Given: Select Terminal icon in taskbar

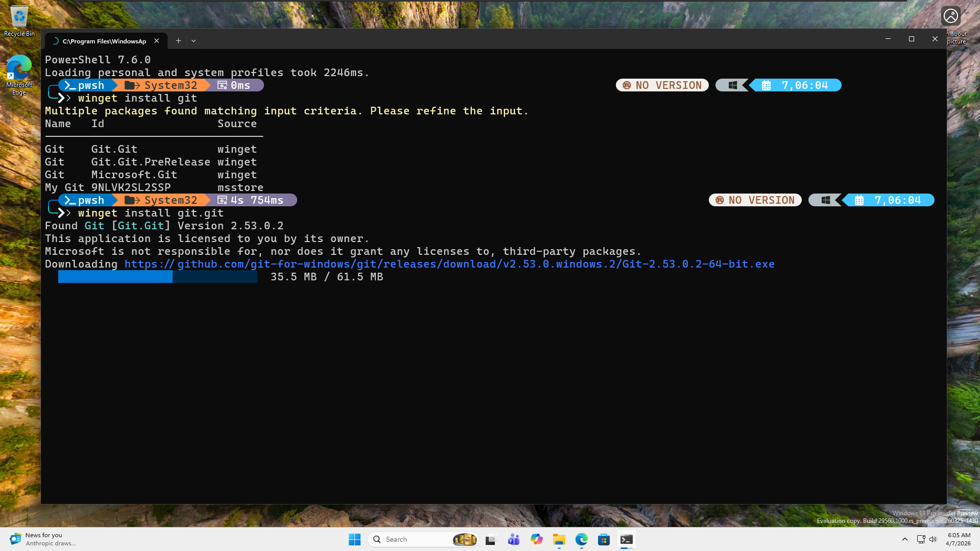Looking at the screenshot, I should point(626,539).
